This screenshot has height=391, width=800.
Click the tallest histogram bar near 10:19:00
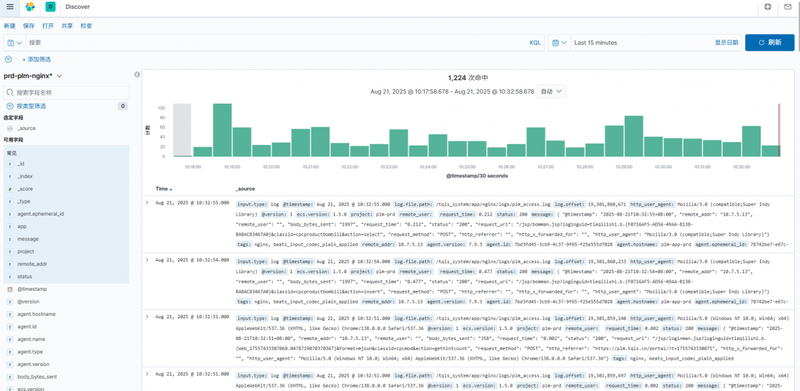(222, 130)
